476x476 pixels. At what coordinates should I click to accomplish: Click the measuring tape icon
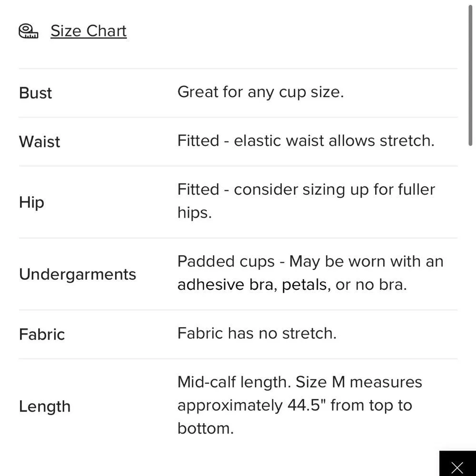(29, 31)
